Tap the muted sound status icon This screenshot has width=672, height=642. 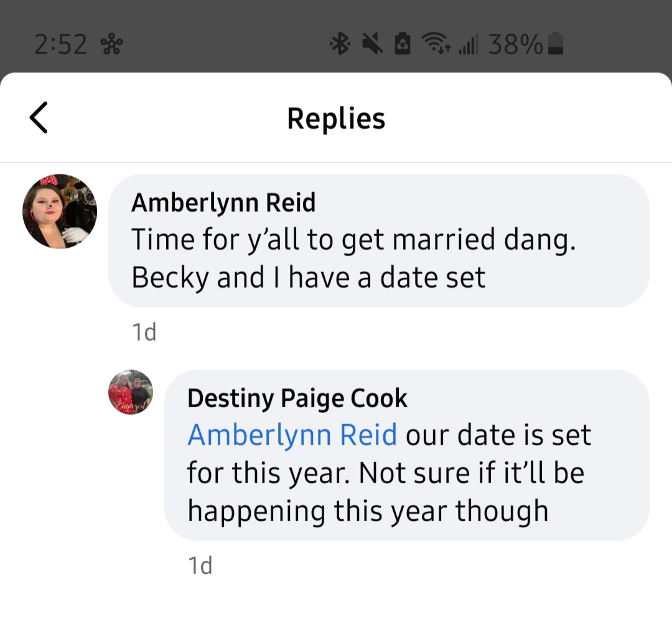click(372, 44)
